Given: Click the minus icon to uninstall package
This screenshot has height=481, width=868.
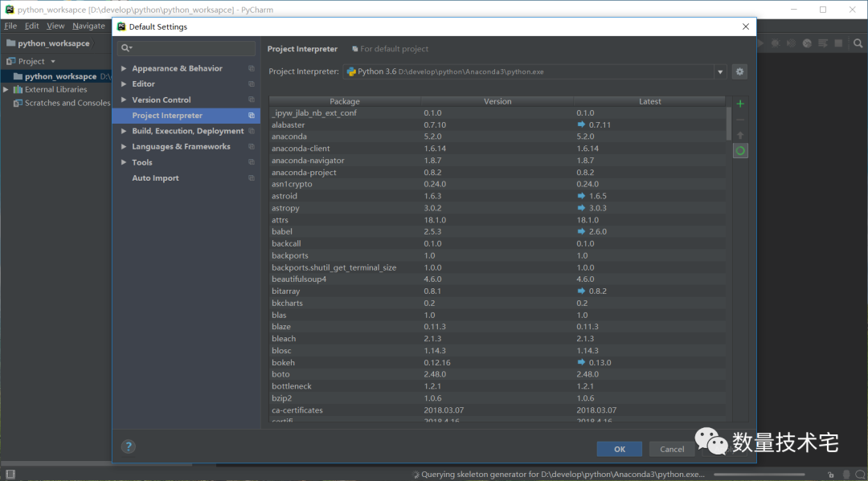Looking at the screenshot, I should coord(740,120).
